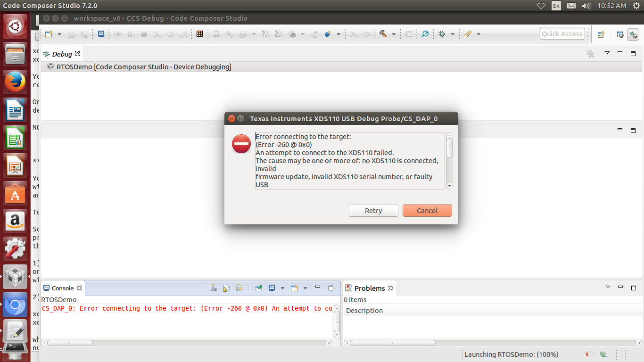Click the chip Reset CPU toolbar icon
Viewport: 644px width, 362px height.
(292, 34)
